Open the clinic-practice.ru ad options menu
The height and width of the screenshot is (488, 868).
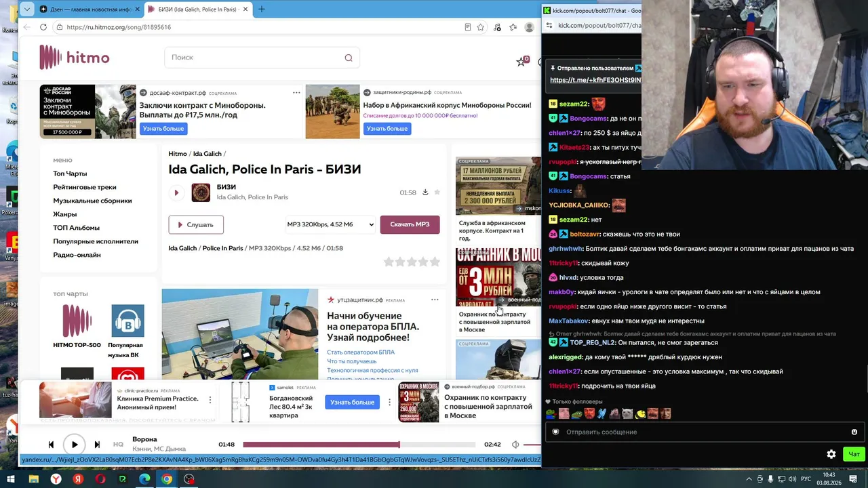210,401
